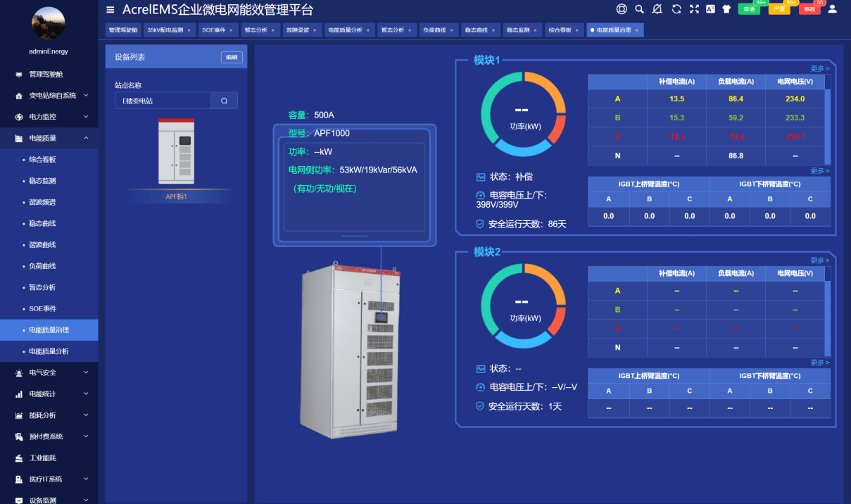Open the language switch icon
This screenshot has width=851, height=504.
pyautogui.click(x=710, y=9)
